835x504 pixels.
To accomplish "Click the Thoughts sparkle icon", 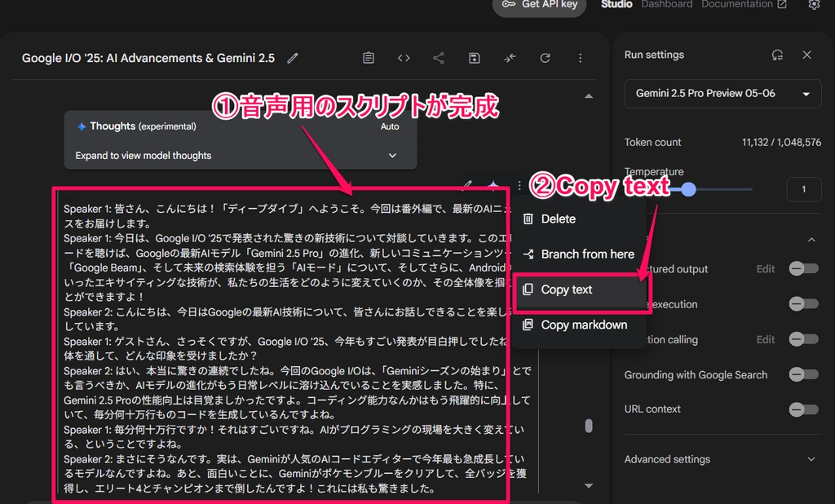I will 82,126.
